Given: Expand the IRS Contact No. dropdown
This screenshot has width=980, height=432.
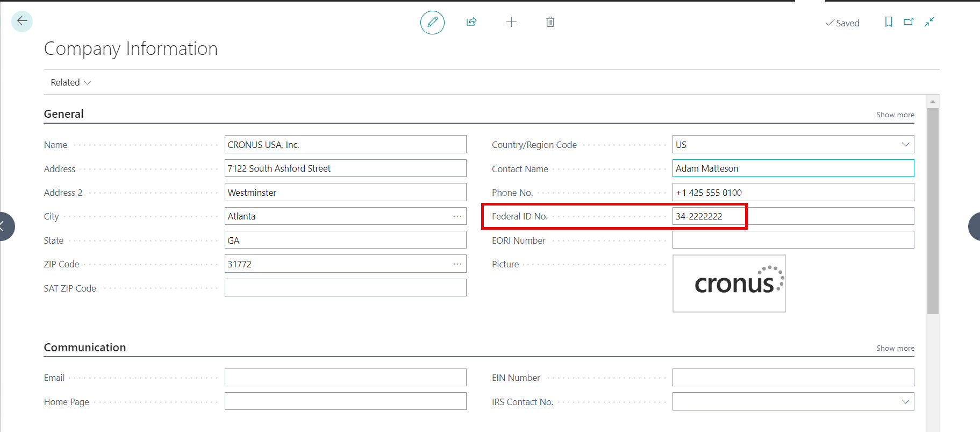Looking at the screenshot, I should (x=905, y=402).
